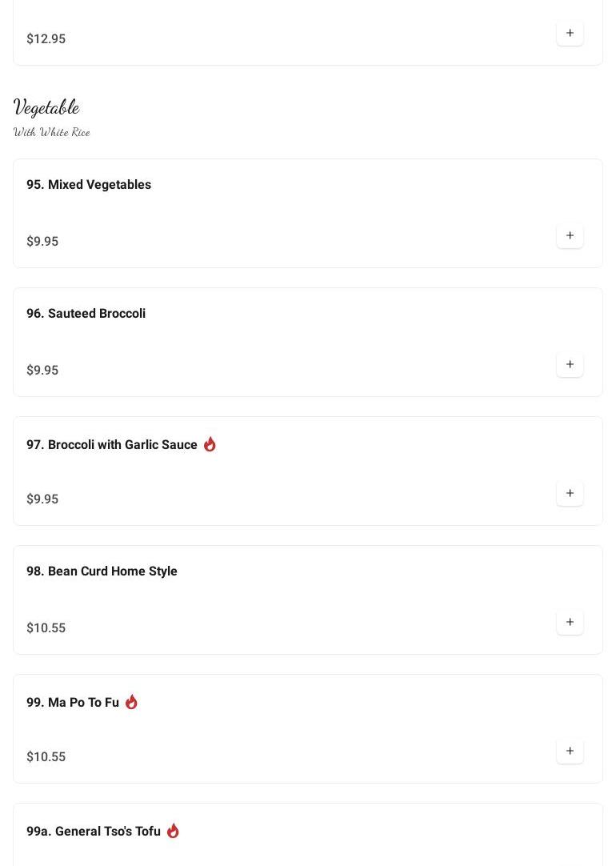The height and width of the screenshot is (866, 616).
Task: Click the $10.55 price of Bean Curd Home Style
Action: point(46,628)
